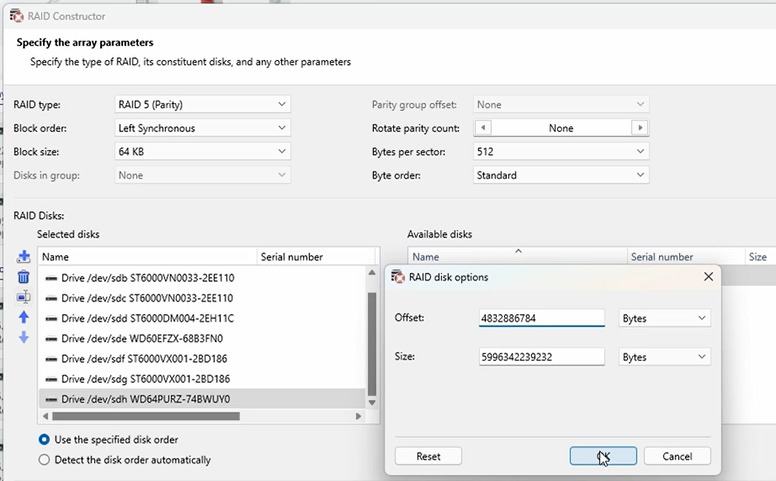
Task: Select Drive /dev/sdd ST6000DM004-2EH11C
Action: 202,318
